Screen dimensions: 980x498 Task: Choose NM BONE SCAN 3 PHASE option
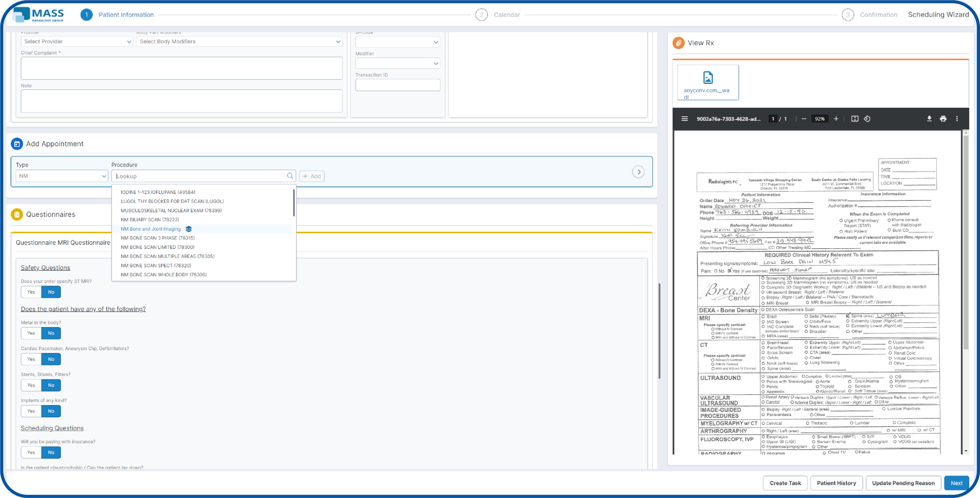157,238
